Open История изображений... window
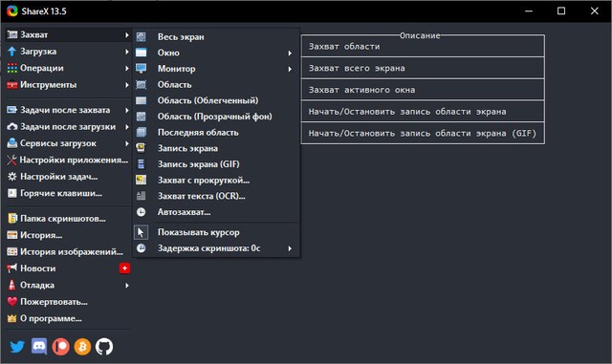612x364 pixels. coord(68,251)
